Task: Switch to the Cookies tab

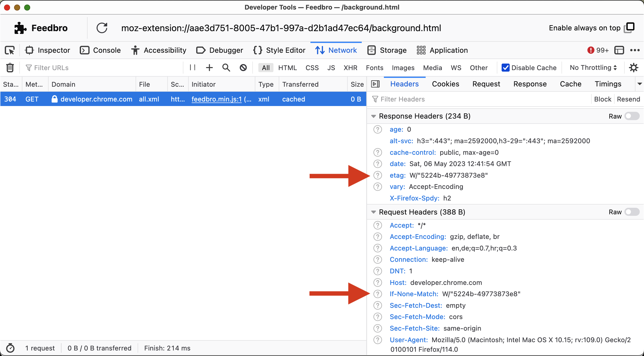Action: click(445, 84)
